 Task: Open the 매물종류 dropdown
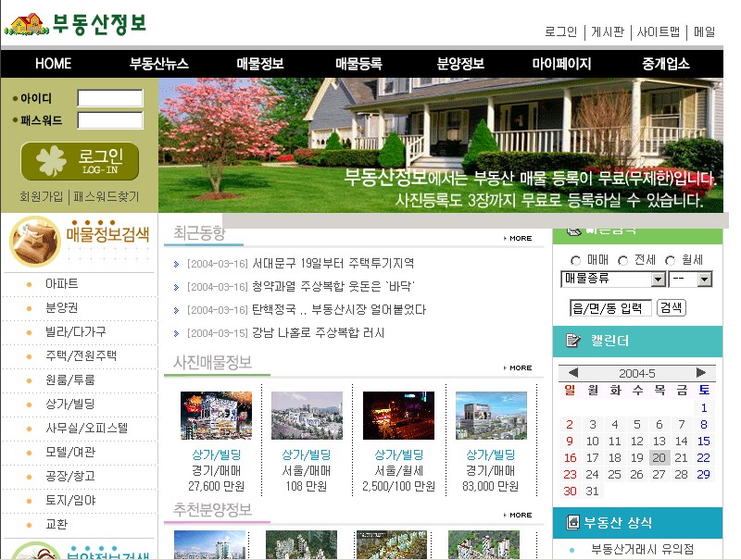(x=613, y=279)
